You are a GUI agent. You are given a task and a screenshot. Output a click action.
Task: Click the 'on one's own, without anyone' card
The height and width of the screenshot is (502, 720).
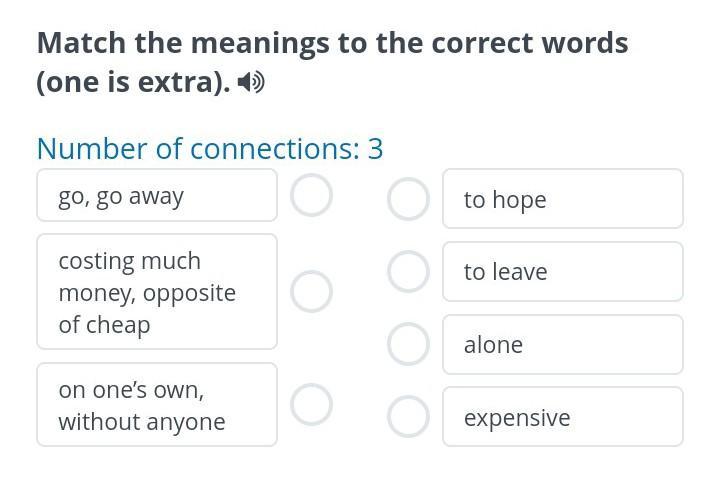click(x=157, y=405)
